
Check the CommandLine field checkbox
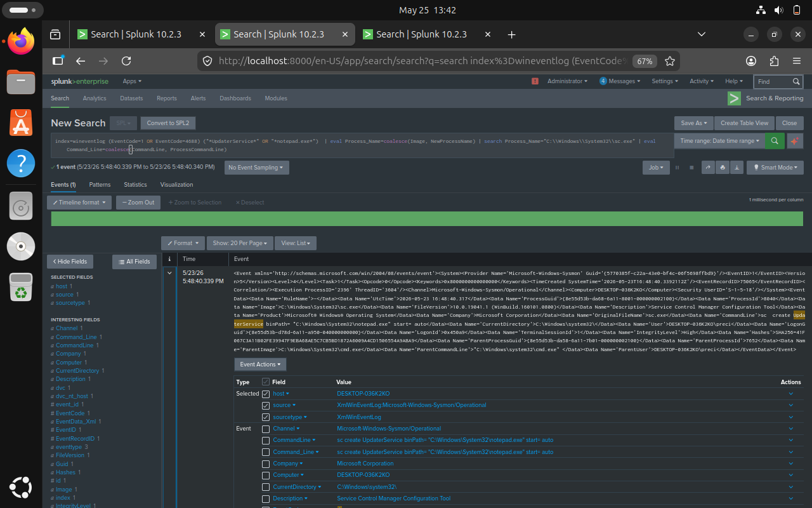tap(266, 440)
